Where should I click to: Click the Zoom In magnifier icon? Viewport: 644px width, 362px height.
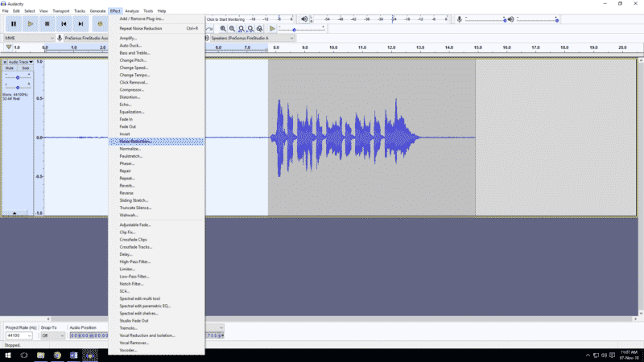224,29
